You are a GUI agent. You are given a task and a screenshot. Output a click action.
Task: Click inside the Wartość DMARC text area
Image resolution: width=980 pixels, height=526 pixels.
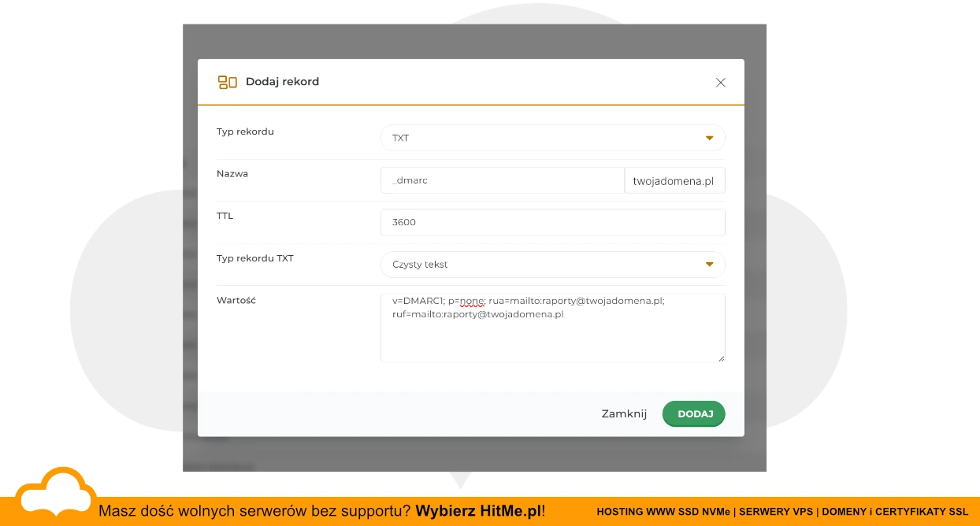tap(552, 339)
